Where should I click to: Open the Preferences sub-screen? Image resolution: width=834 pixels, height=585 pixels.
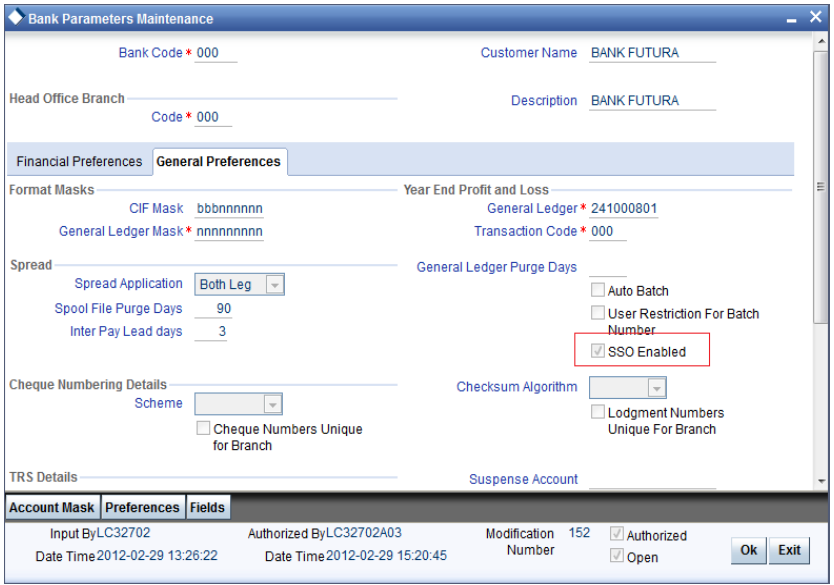click(x=142, y=507)
